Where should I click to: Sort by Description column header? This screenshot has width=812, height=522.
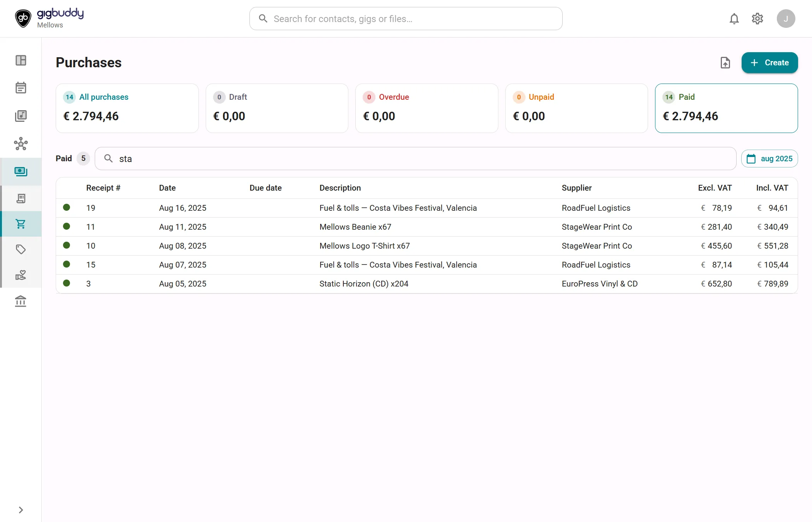click(x=340, y=188)
